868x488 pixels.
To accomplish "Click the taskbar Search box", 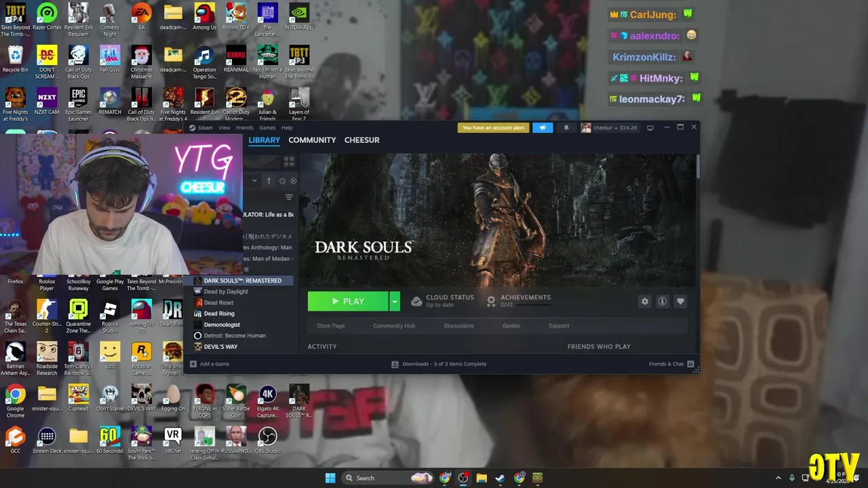I will click(x=388, y=478).
